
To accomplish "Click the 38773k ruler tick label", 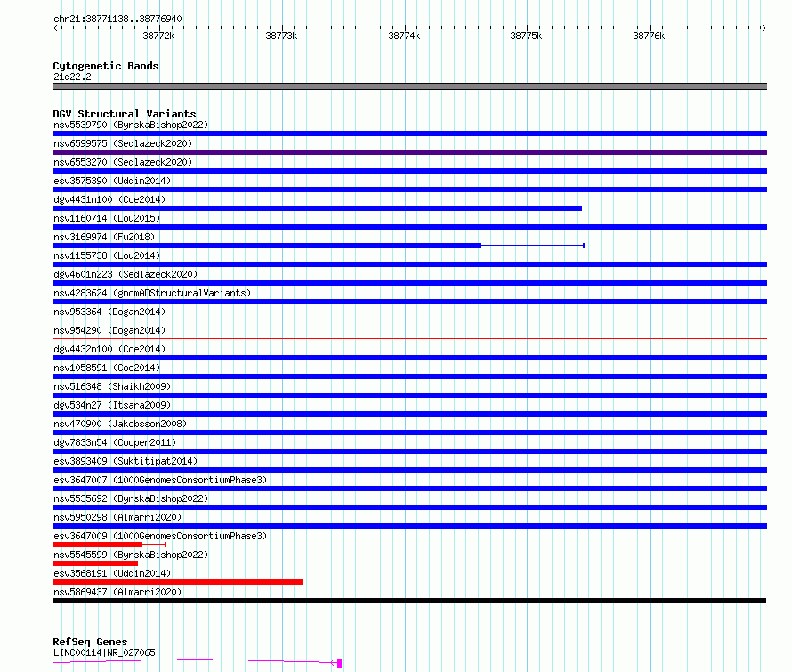I will [x=281, y=36].
